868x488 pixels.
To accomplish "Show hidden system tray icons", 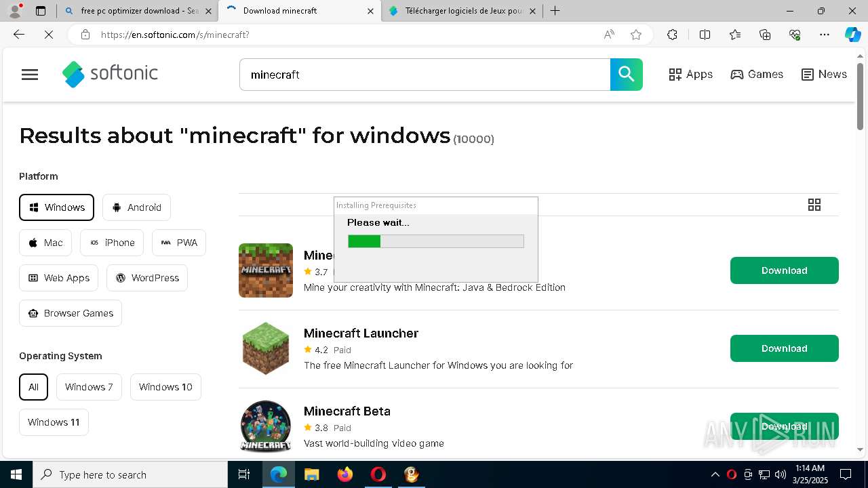I will point(715,474).
